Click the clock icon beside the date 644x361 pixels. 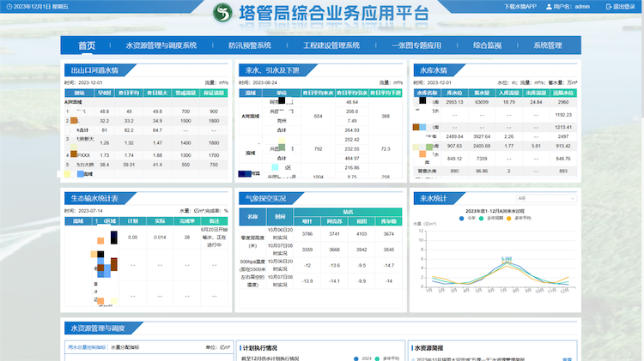(x=9, y=7)
